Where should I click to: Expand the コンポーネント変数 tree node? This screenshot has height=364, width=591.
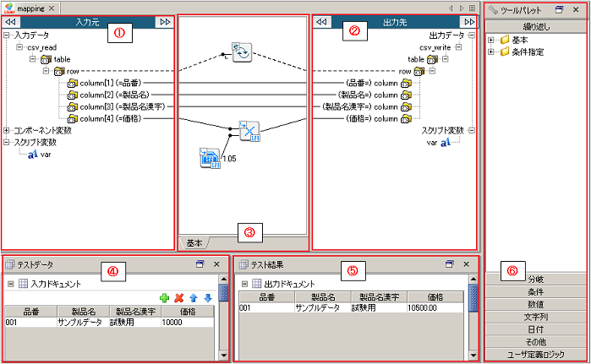point(8,131)
